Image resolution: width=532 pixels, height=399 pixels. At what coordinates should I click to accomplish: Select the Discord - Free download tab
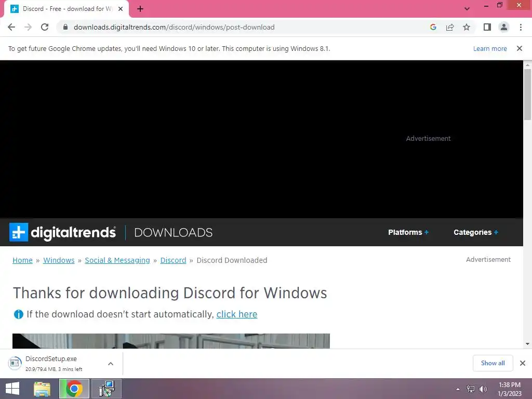[66, 9]
